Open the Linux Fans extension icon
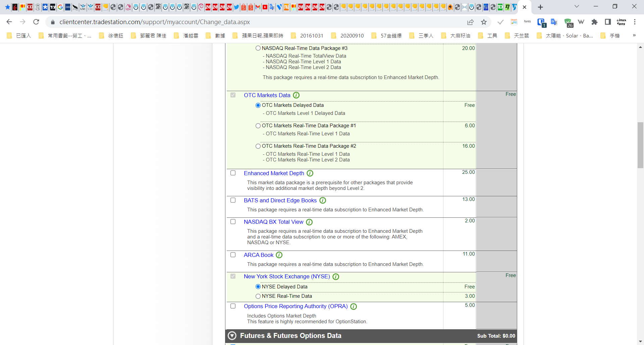Image resolution: width=644 pixels, height=345 pixels. pyautogui.click(x=621, y=22)
